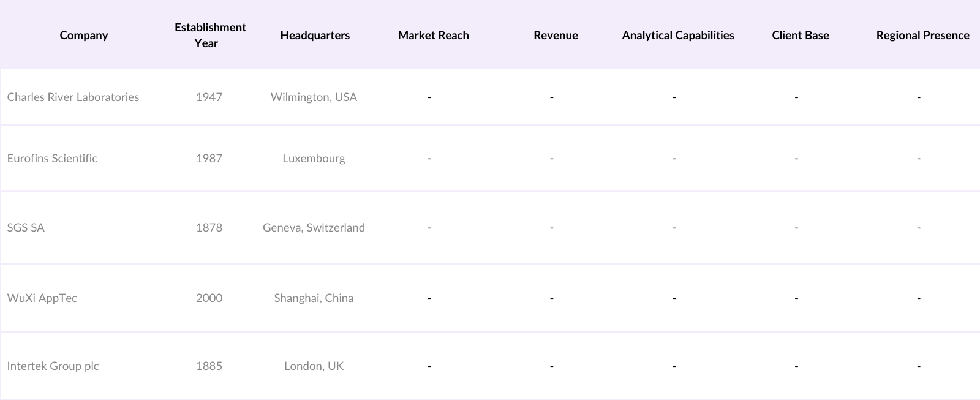This screenshot has height=400, width=980.
Task: Click the Regional Presence column header
Action: pos(922,35)
